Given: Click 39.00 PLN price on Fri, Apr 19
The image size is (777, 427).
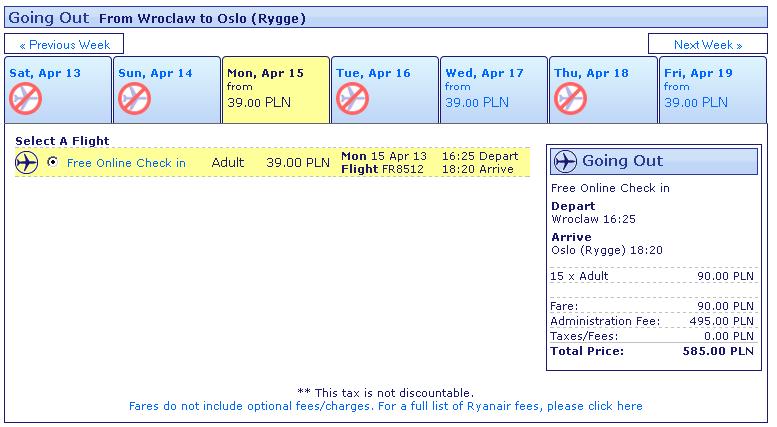Looking at the screenshot, I should click(x=696, y=103).
